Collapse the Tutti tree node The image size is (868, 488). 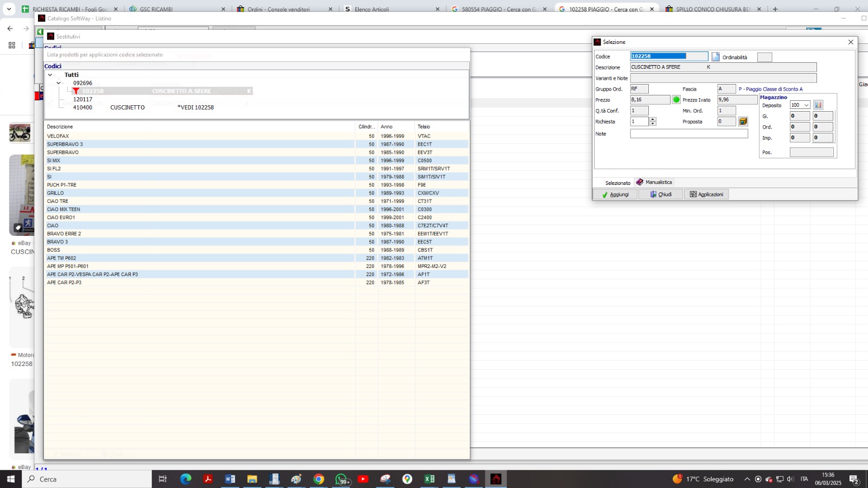(x=50, y=75)
